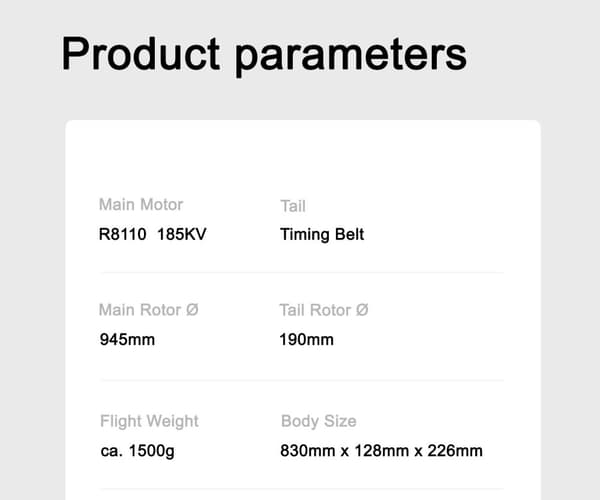
Task: Select the Body Size label
Action: [x=318, y=421]
